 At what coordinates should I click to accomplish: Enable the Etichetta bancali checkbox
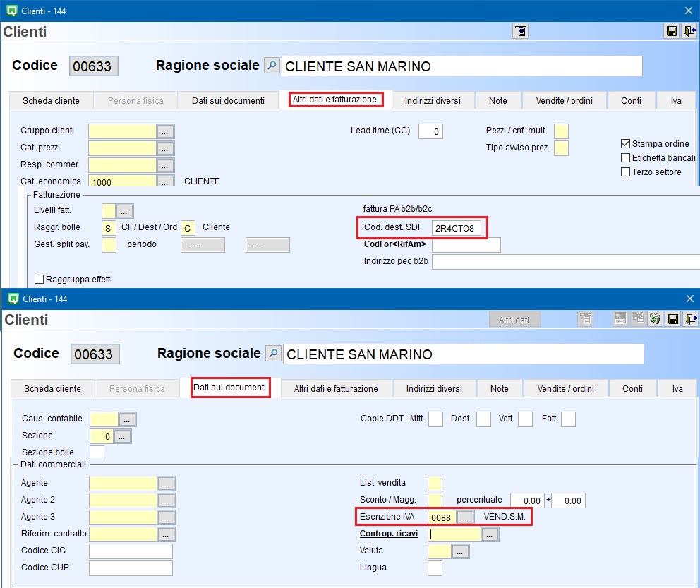(x=625, y=158)
